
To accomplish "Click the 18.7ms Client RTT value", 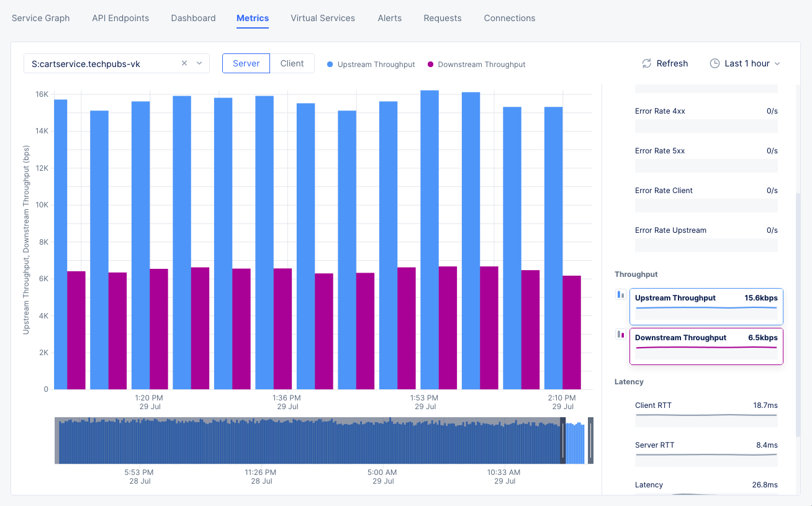I will point(765,405).
